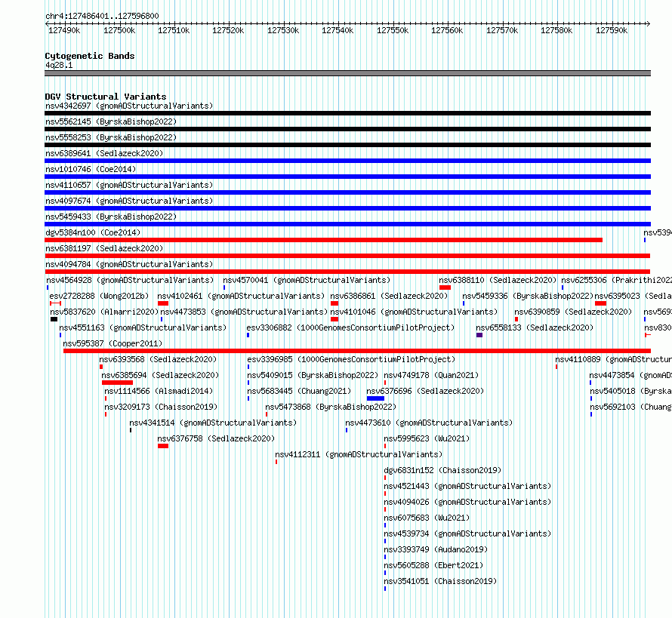The width and height of the screenshot is (672, 618).
Task: Click the blue bar under nsv1010746
Action: [x=347, y=177]
